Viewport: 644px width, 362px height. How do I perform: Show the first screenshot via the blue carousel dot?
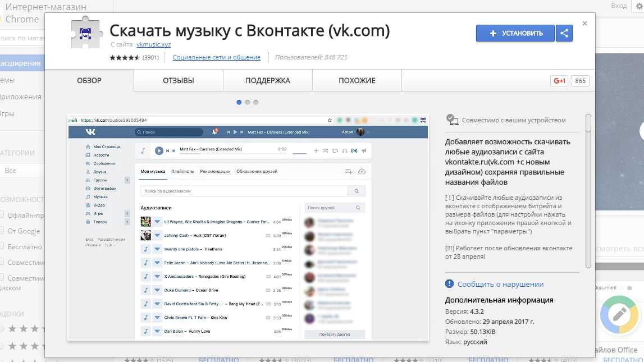click(x=239, y=102)
